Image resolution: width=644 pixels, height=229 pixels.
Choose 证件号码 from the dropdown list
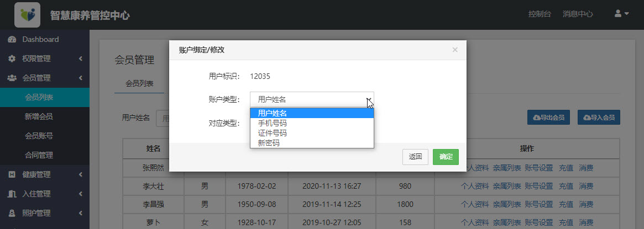pos(312,133)
